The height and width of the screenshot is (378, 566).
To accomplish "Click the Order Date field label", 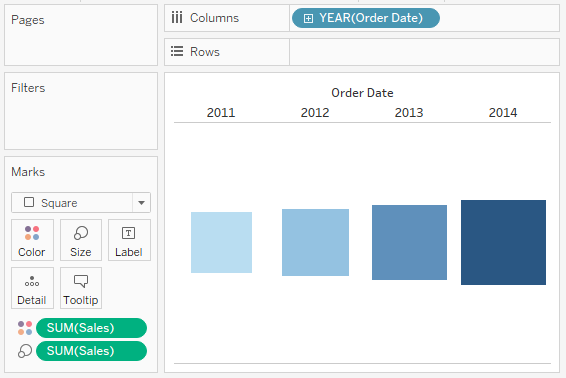I will coord(362,93).
